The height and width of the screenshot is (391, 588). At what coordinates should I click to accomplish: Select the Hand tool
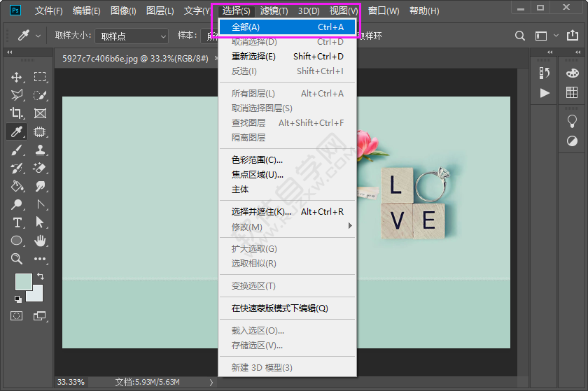click(x=40, y=241)
